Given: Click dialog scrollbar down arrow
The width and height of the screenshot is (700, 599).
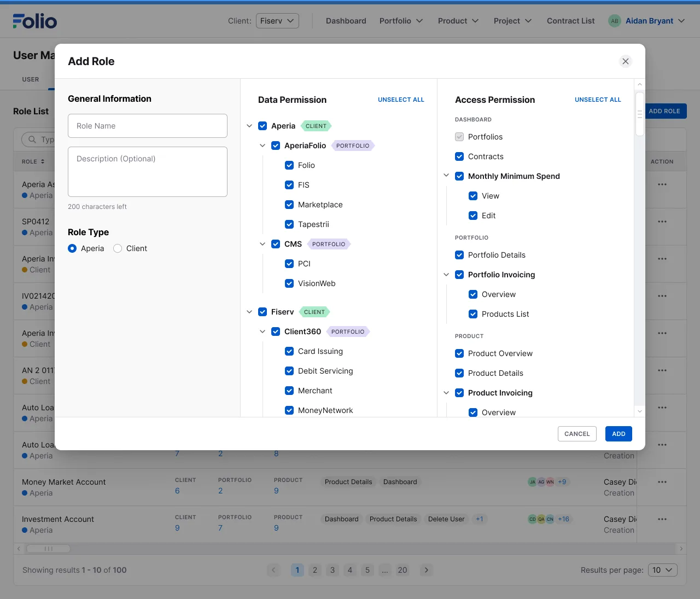Looking at the screenshot, I should pos(640,411).
